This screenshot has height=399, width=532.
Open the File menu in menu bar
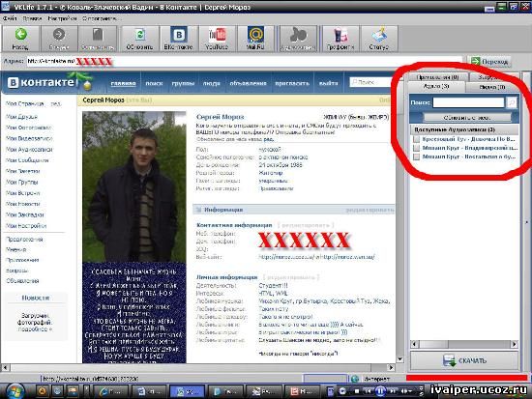[x=10, y=18]
